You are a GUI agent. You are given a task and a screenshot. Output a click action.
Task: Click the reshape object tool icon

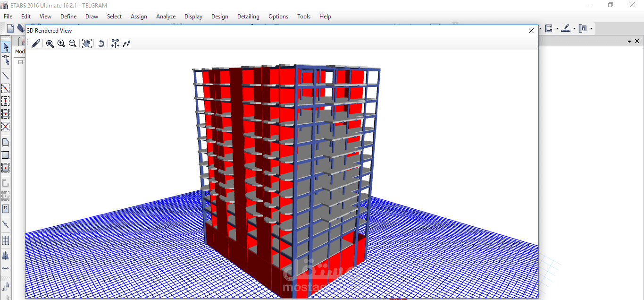tap(6, 60)
